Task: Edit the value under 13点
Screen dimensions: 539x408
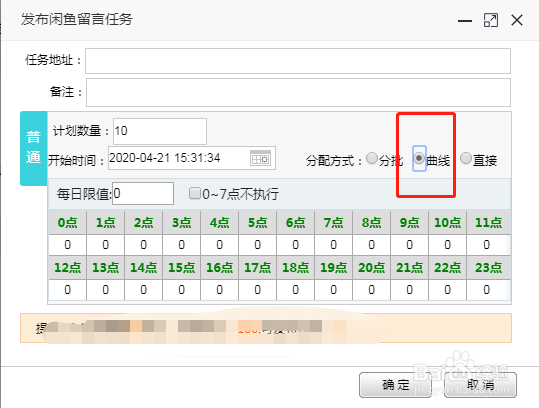Action: (106, 290)
